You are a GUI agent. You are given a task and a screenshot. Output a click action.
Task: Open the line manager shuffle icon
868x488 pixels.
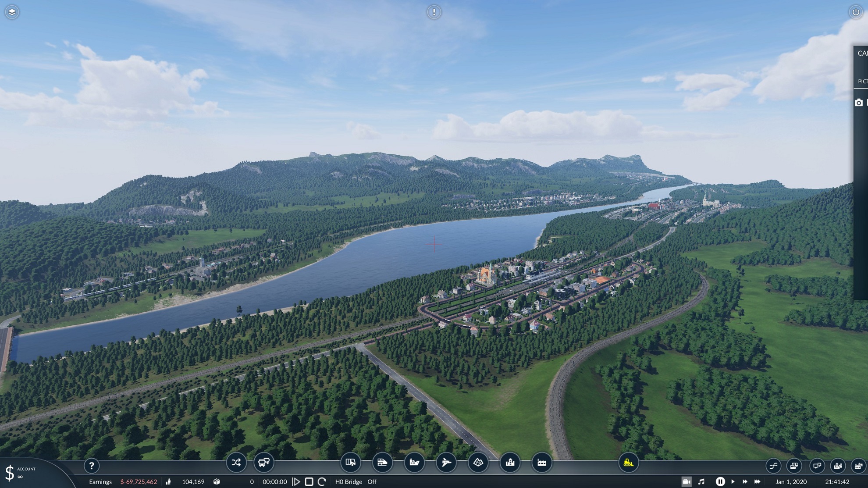pyautogui.click(x=236, y=463)
